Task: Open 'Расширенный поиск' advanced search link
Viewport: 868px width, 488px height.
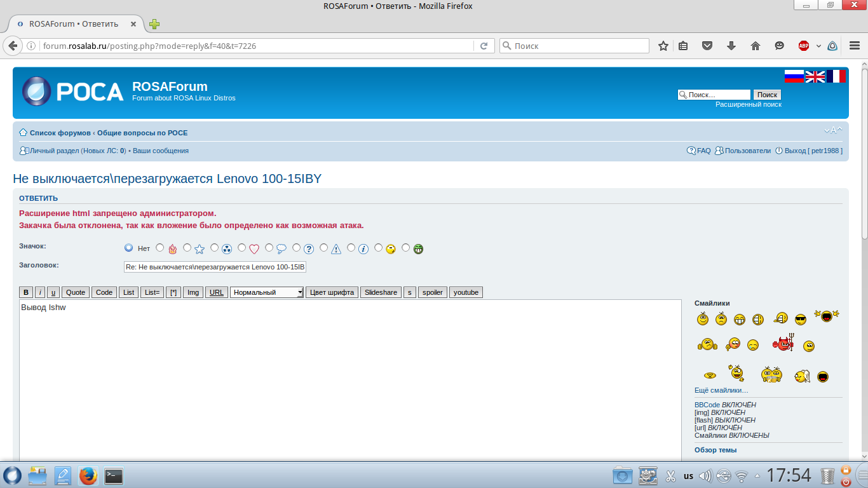Action: [x=749, y=104]
